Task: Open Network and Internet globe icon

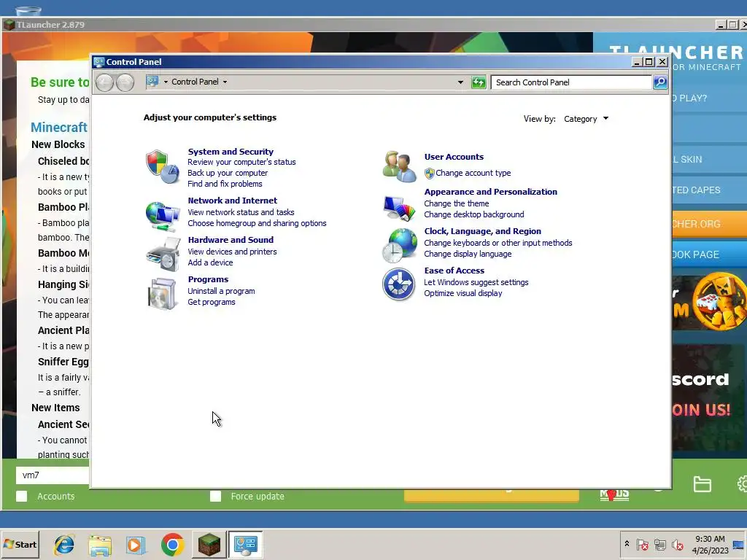Action: click(163, 216)
